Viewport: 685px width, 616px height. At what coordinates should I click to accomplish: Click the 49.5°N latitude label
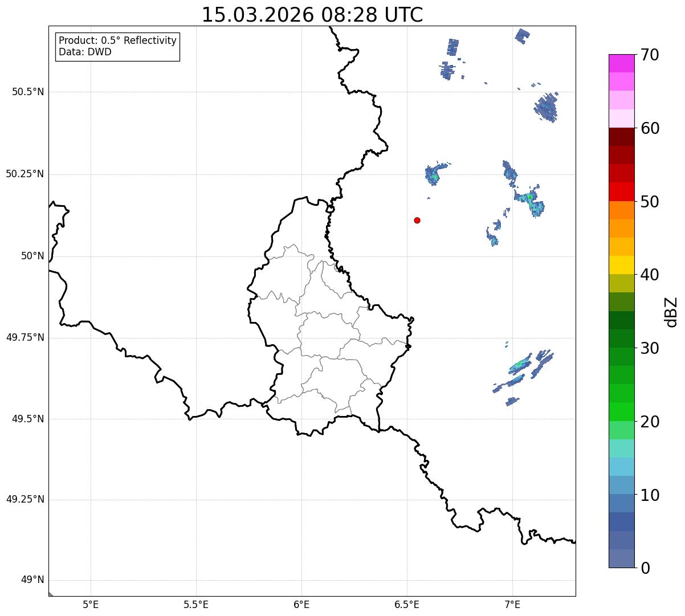coord(28,419)
